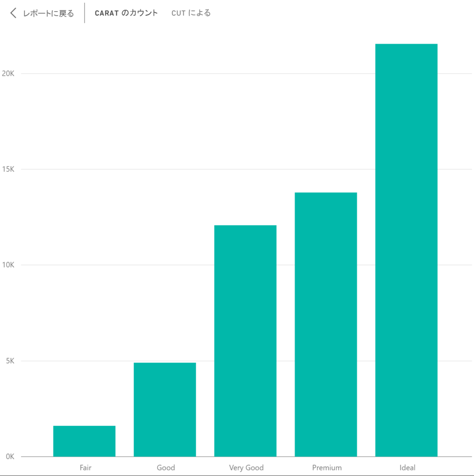
Task: Go back via レポートに戻る link
Action: pos(49,13)
